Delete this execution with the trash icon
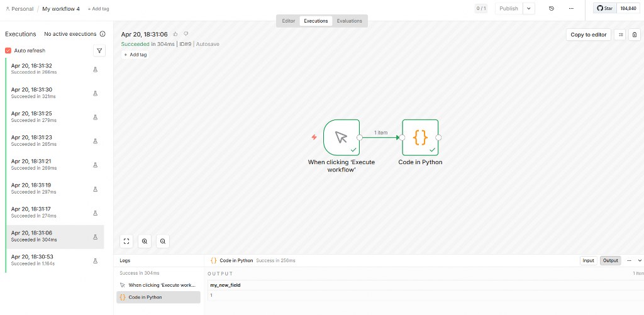The image size is (644, 315). point(635,35)
